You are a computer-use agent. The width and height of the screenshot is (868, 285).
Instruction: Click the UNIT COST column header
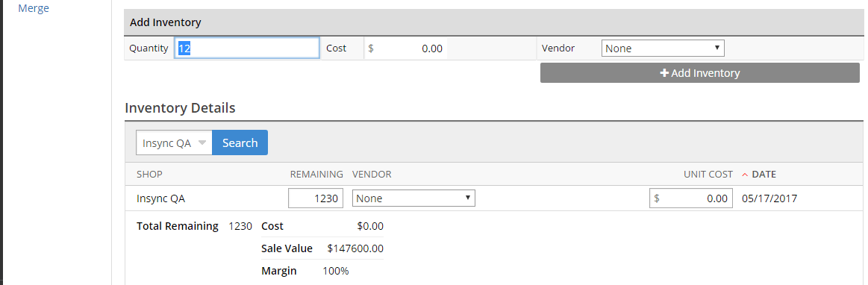708,175
